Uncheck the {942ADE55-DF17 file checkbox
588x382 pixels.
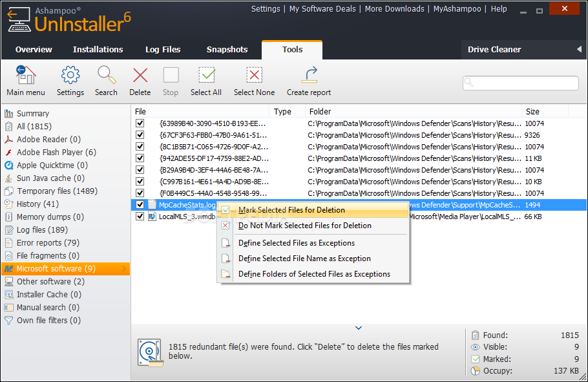[140, 158]
